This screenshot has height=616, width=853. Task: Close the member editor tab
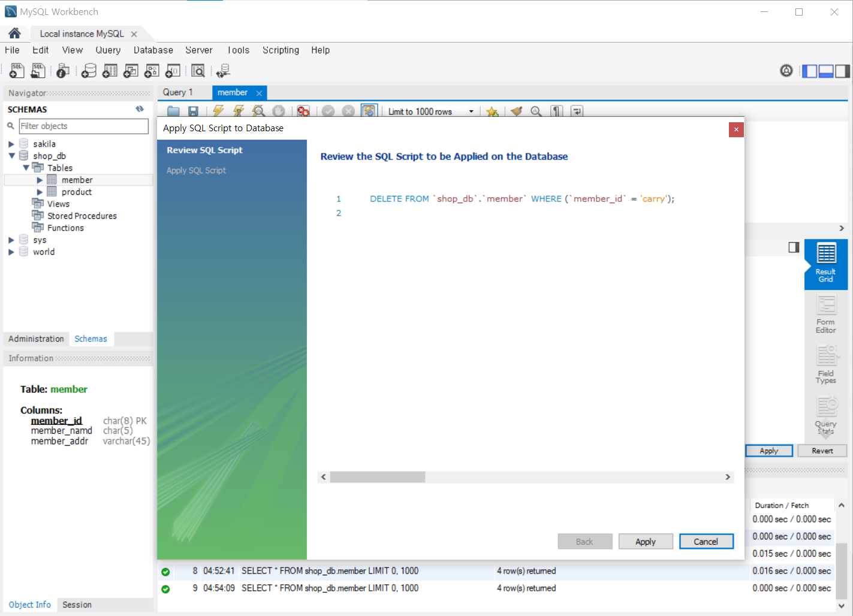click(x=259, y=93)
